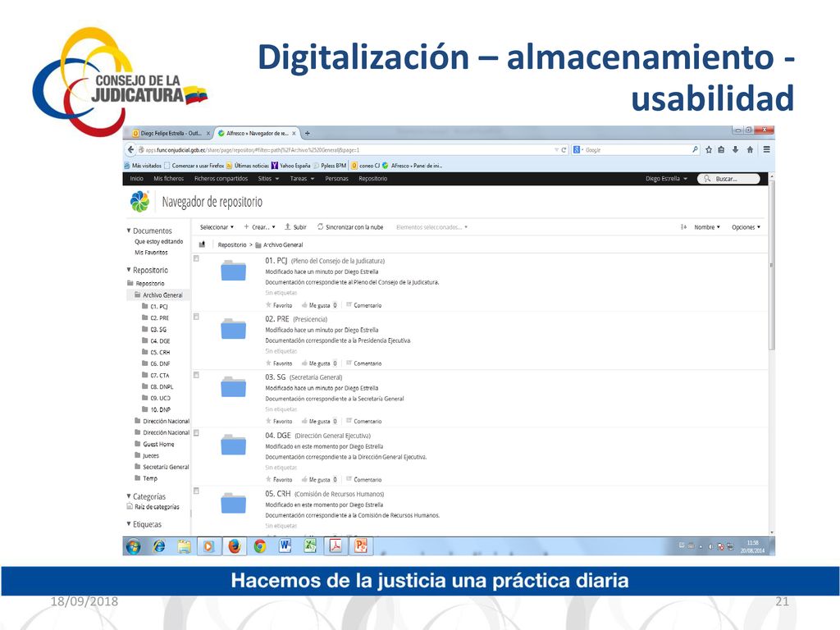Open Windows Explorer from the taskbar

click(x=184, y=546)
